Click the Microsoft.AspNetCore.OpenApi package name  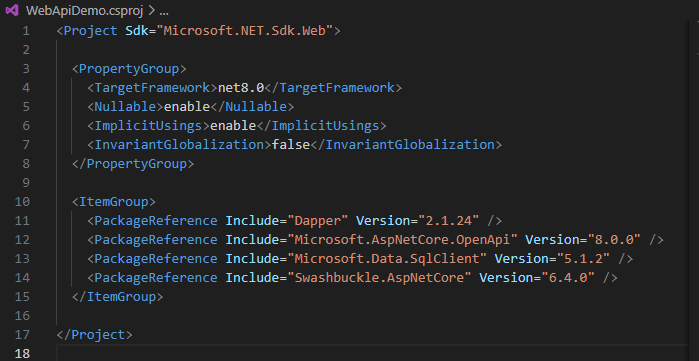(402, 239)
